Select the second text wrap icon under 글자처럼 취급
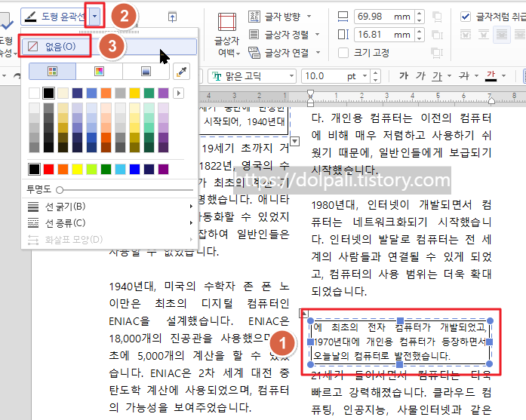 tap(484, 35)
